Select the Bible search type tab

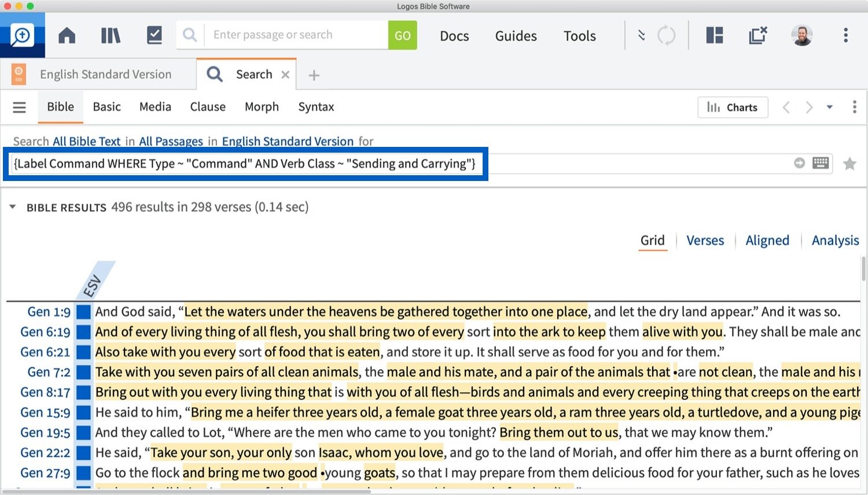click(x=60, y=107)
